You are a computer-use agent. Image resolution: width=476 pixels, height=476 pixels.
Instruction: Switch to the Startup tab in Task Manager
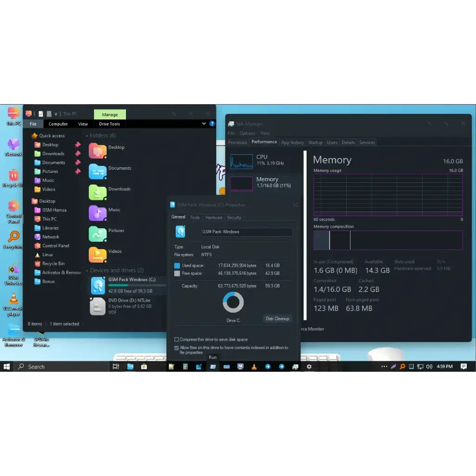(x=315, y=143)
